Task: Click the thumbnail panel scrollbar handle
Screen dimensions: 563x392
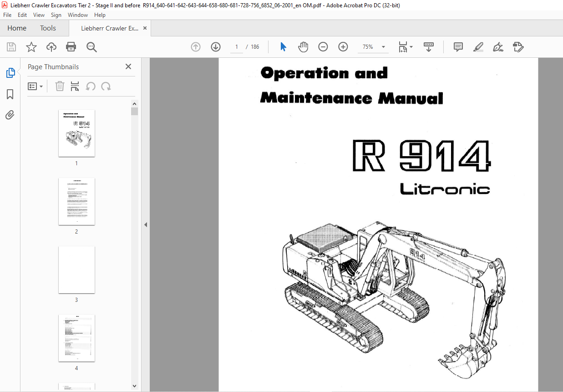Action: (134, 112)
